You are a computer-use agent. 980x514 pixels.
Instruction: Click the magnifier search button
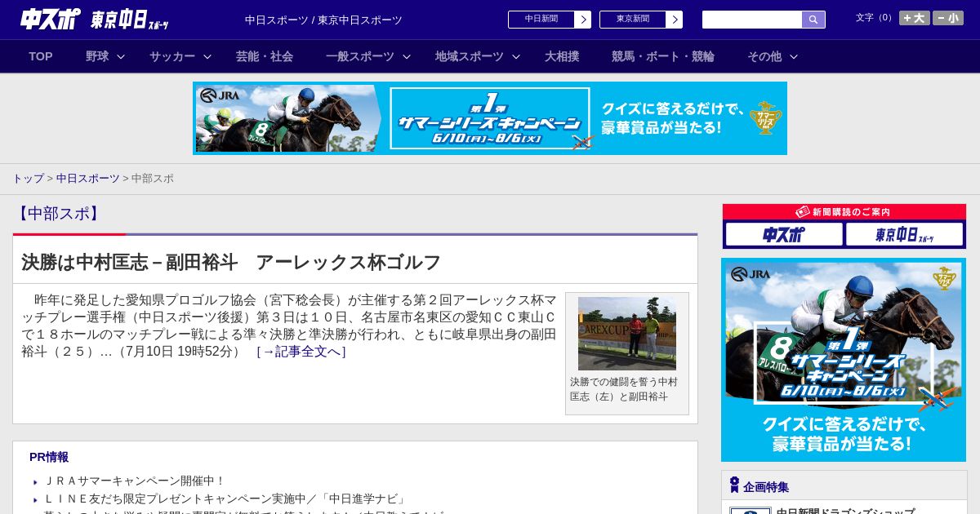point(813,20)
